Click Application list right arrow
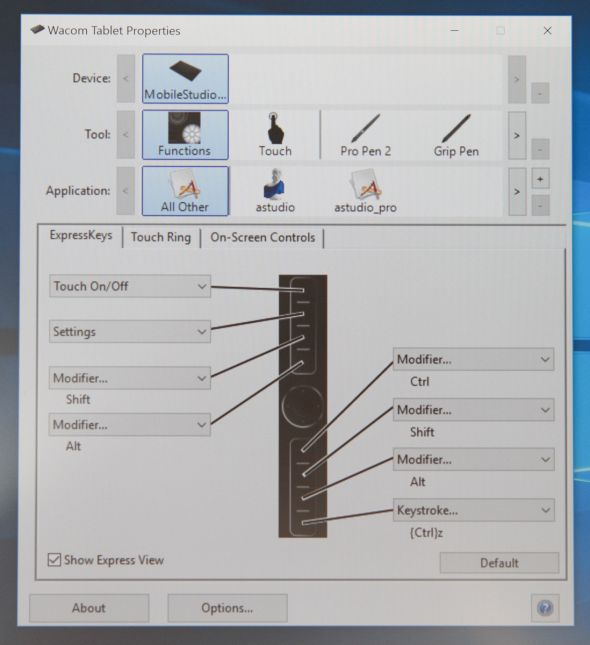Screen dimensions: 590x645 tap(517, 191)
